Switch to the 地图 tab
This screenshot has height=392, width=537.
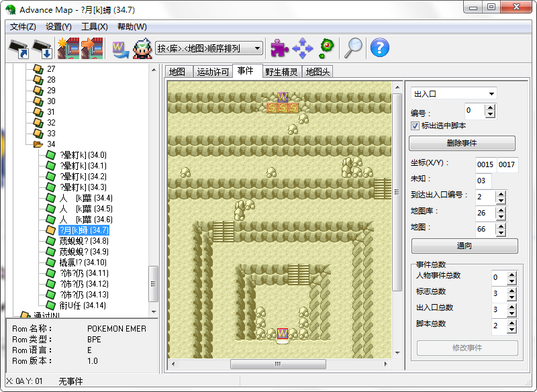[177, 72]
